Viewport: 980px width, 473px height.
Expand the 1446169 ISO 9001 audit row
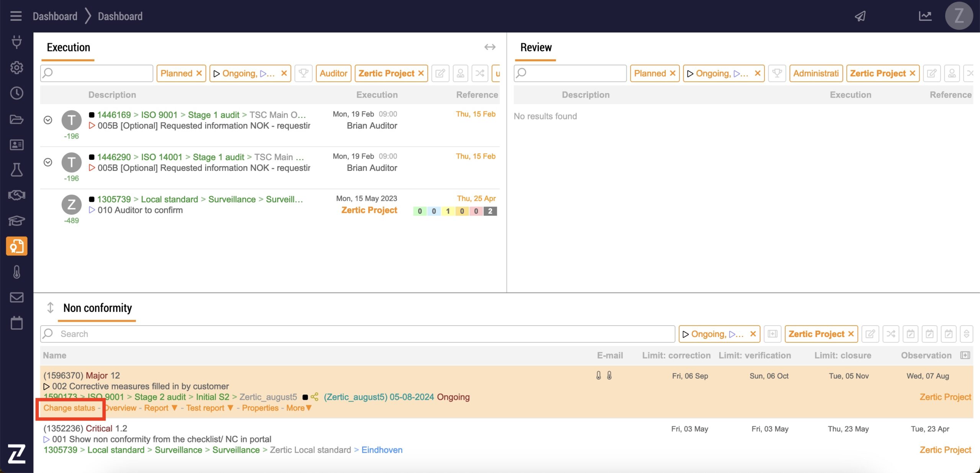coord(48,120)
